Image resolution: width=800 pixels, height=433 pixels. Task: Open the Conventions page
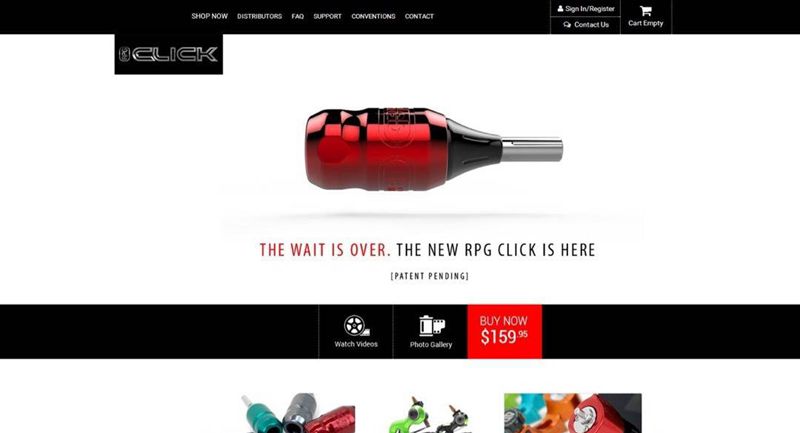point(373,16)
